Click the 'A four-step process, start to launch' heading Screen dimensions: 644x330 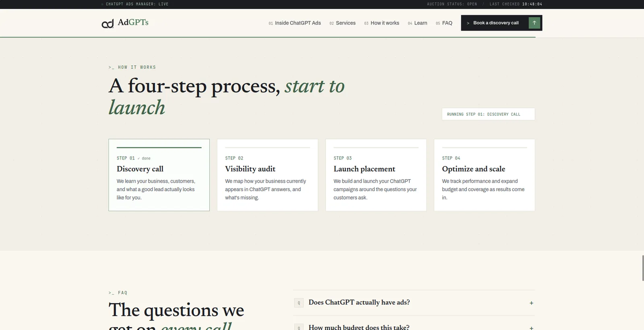click(x=227, y=97)
